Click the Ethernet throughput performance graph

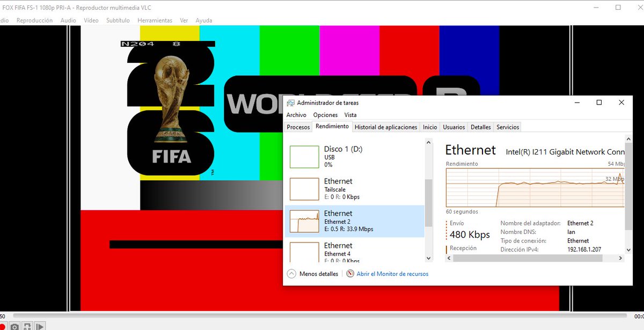click(535, 187)
